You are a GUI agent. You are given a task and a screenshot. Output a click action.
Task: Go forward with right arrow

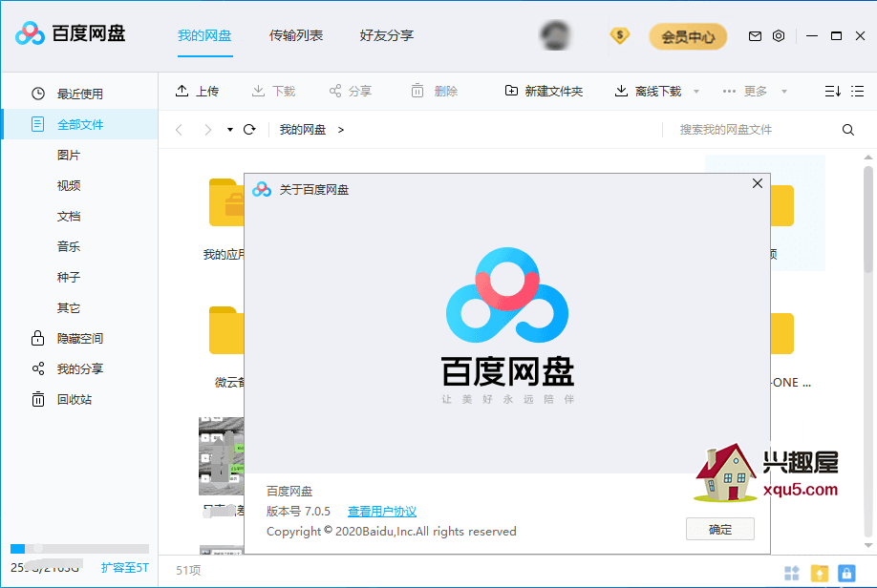(208, 130)
